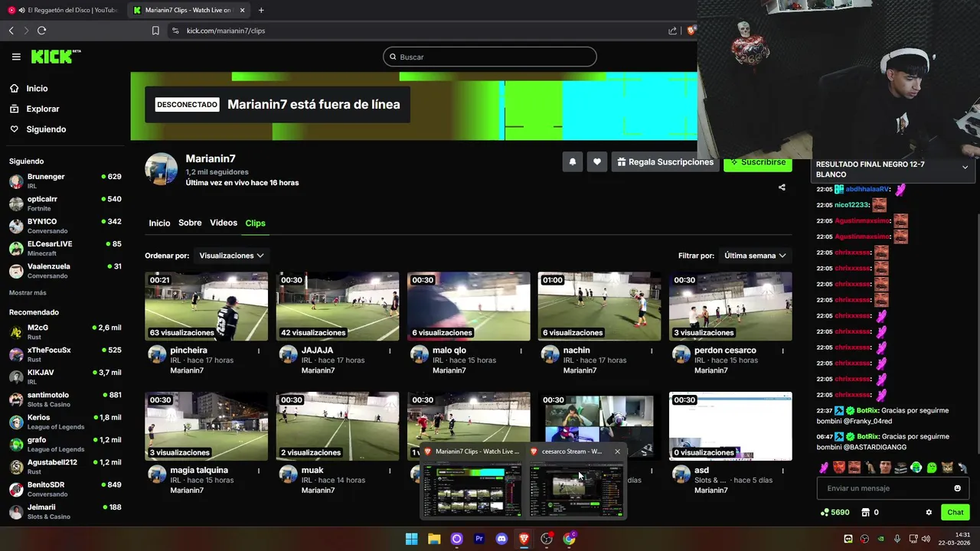
Task: Open the hamburger sidebar menu
Action: (16, 57)
